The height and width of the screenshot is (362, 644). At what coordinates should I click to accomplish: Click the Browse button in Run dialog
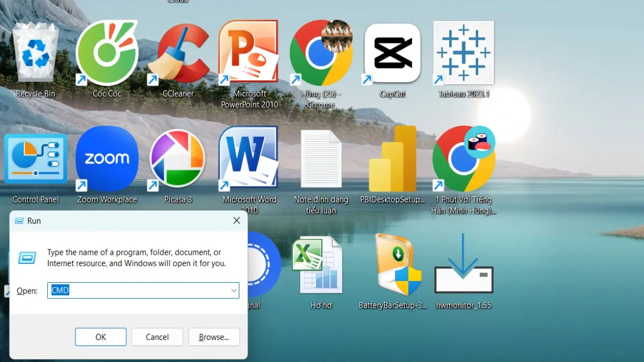click(x=214, y=337)
